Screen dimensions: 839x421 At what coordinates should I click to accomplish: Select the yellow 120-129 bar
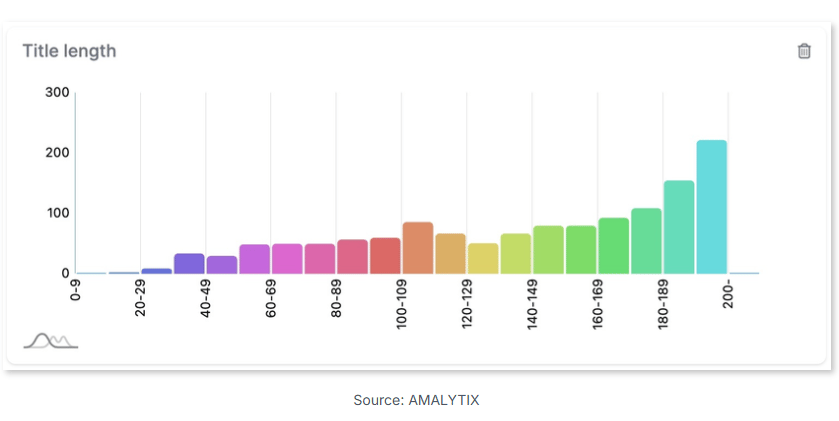pos(483,258)
